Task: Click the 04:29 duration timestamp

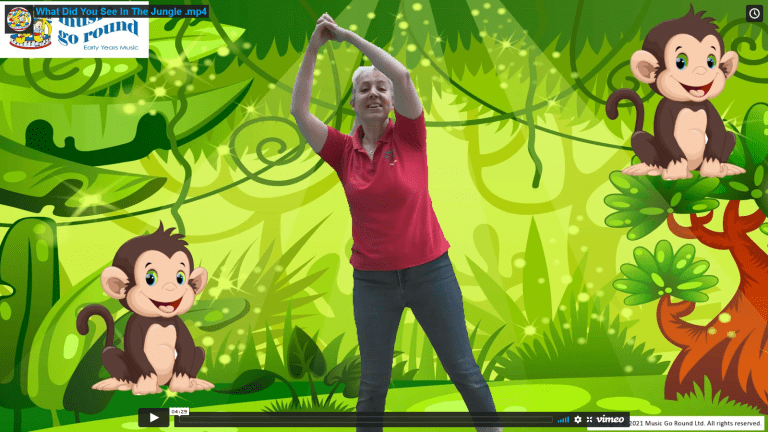Action: click(180, 411)
